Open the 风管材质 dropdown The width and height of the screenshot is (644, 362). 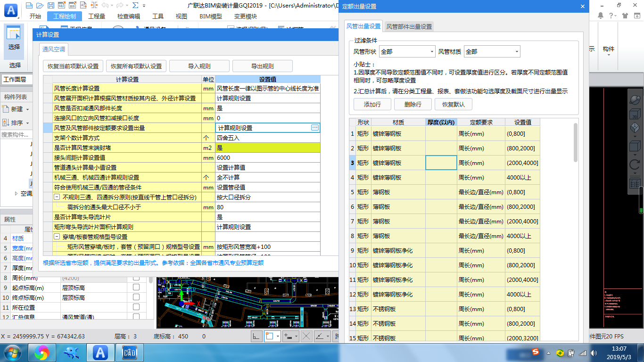(x=492, y=51)
